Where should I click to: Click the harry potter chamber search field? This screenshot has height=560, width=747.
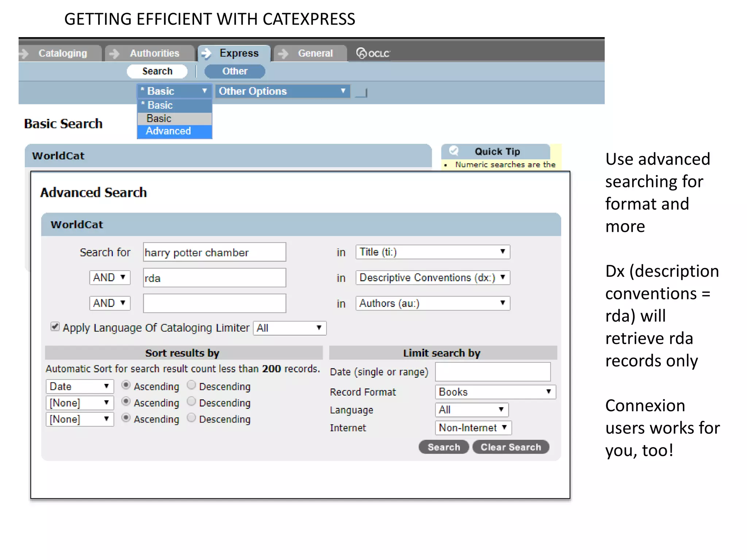214,252
